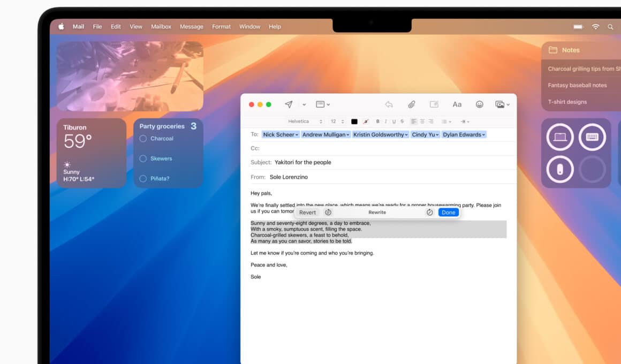Open the text background color swatch
This screenshot has width=621, height=364.
tap(366, 121)
